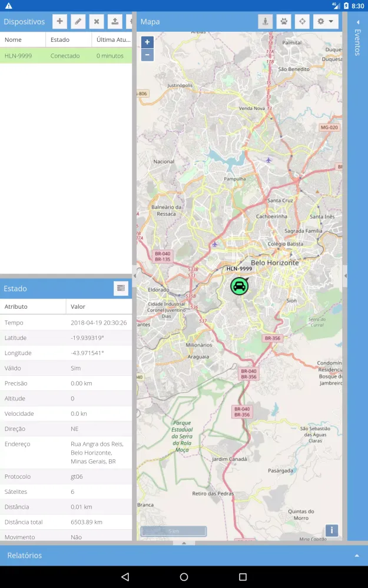Image resolution: width=368 pixels, height=588 pixels.
Task: Open the settings gear dropdown menu
Action: (x=326, y=22)
